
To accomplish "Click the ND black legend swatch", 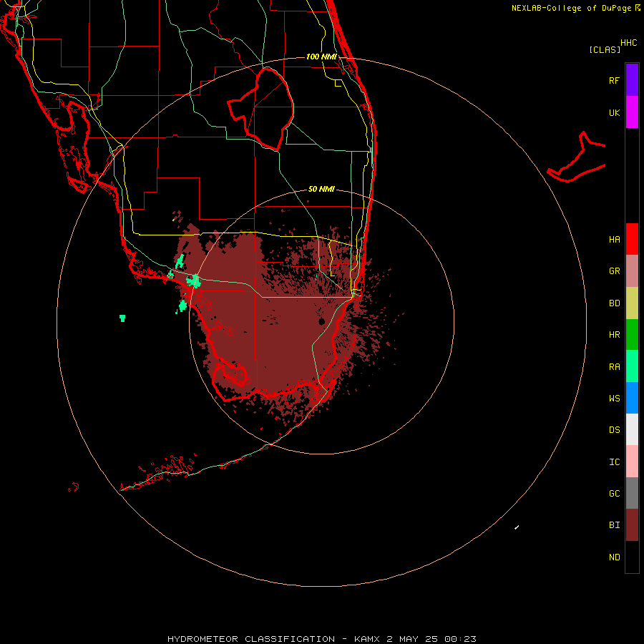I will (x=632, y=557).
